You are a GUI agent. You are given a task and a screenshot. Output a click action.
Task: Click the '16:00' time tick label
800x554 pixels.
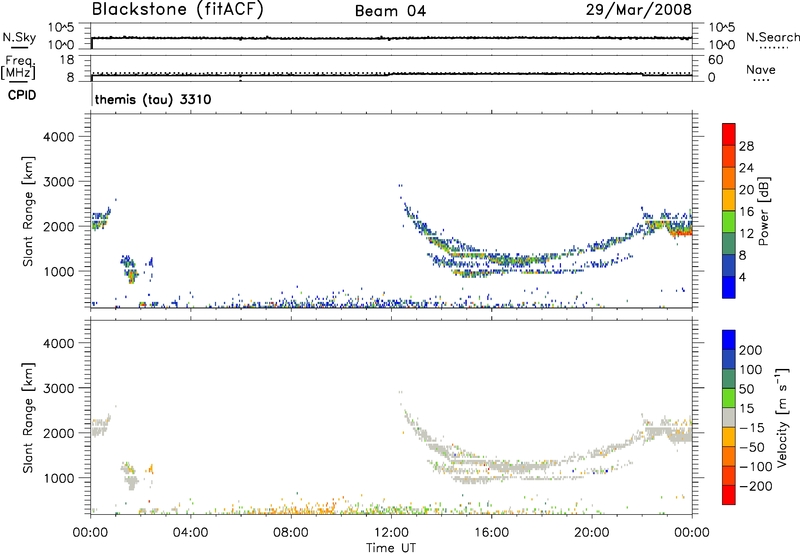click(x=491, y=533)
